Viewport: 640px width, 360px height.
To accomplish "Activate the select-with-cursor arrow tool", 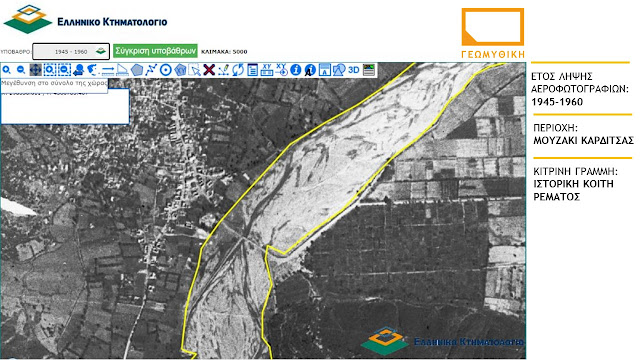I will [x=195, y=70].
